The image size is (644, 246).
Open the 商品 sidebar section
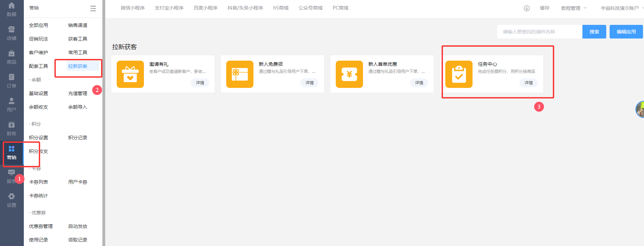pos(12,57)
